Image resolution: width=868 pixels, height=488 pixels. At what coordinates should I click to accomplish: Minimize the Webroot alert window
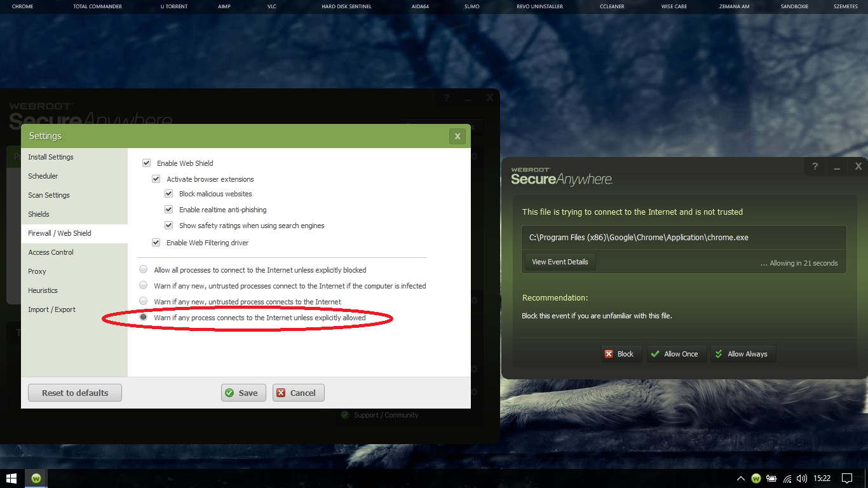(x=837, y=166)
